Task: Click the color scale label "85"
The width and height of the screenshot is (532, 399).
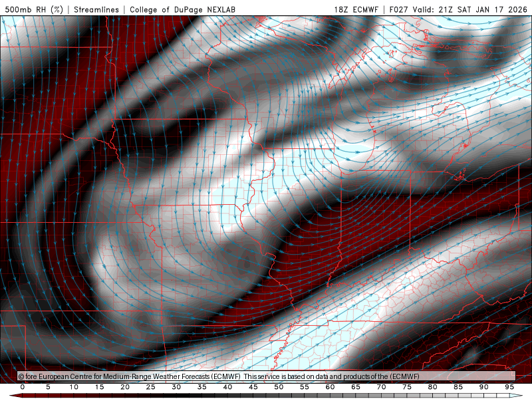Action: pos(458,387)
